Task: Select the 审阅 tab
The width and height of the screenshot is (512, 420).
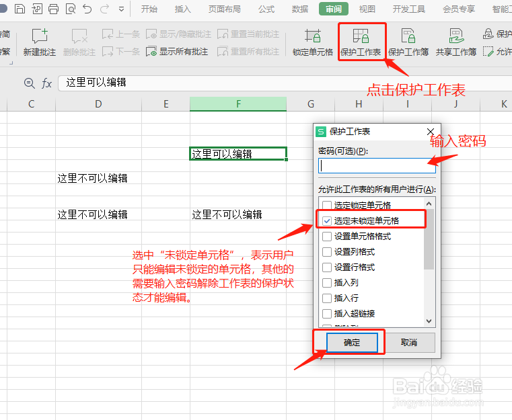Action: (334, 9)
